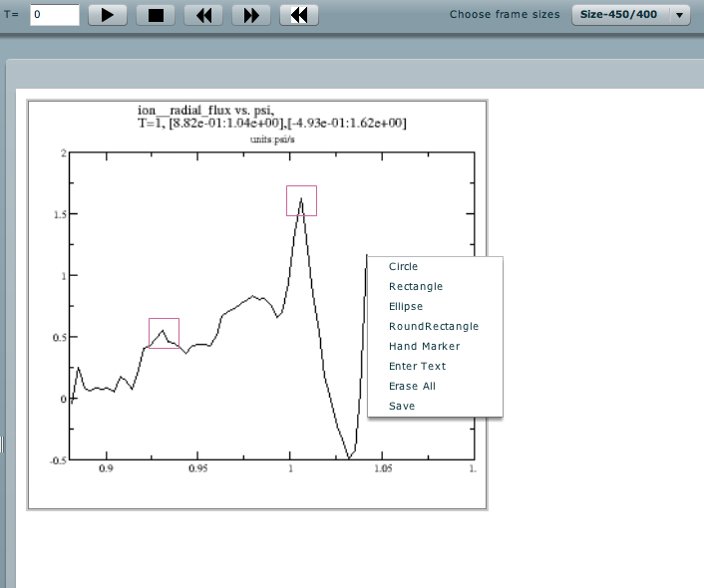Select RoundRectangle in the annotation menu
Screen dimensions: 704x588
(x=434, y=326)
